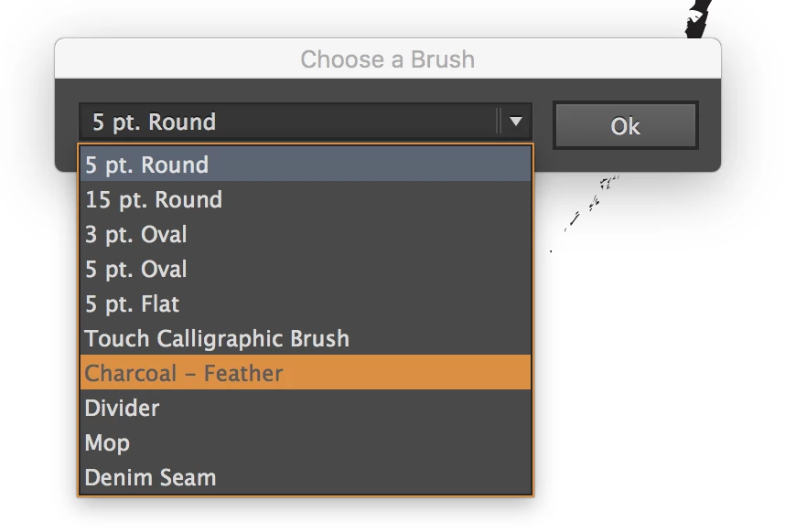This screenshot has width=785, height=532.
Task: Click the vertical divider beside dropdown arrow
Action: [x=500, y=122]
